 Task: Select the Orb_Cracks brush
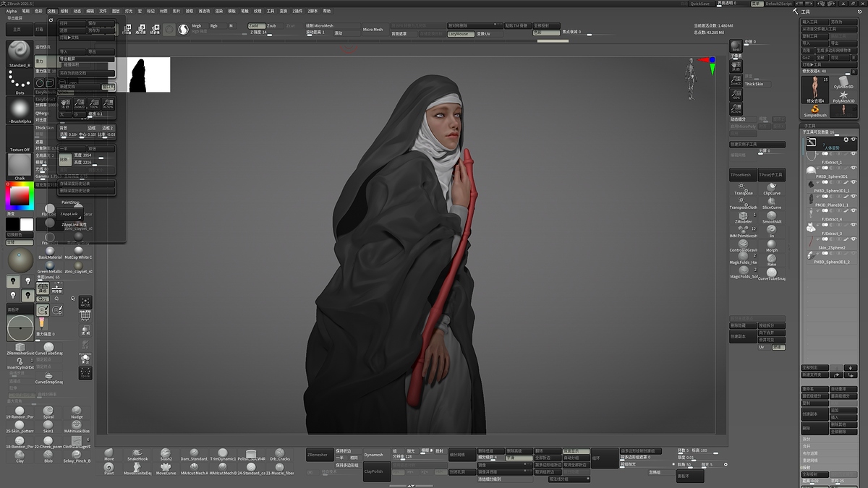pyautogui.click(x=280, y=455)
